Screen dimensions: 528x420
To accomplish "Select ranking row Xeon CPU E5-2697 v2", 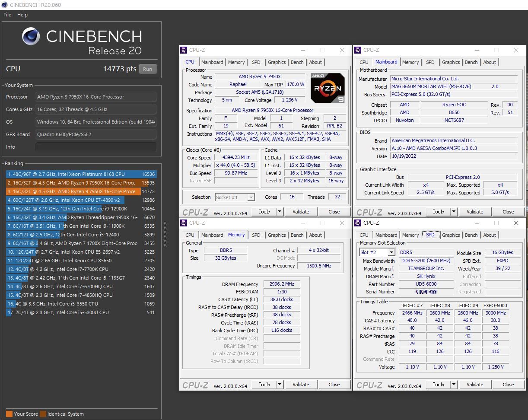I will click(x=81, y=252).
